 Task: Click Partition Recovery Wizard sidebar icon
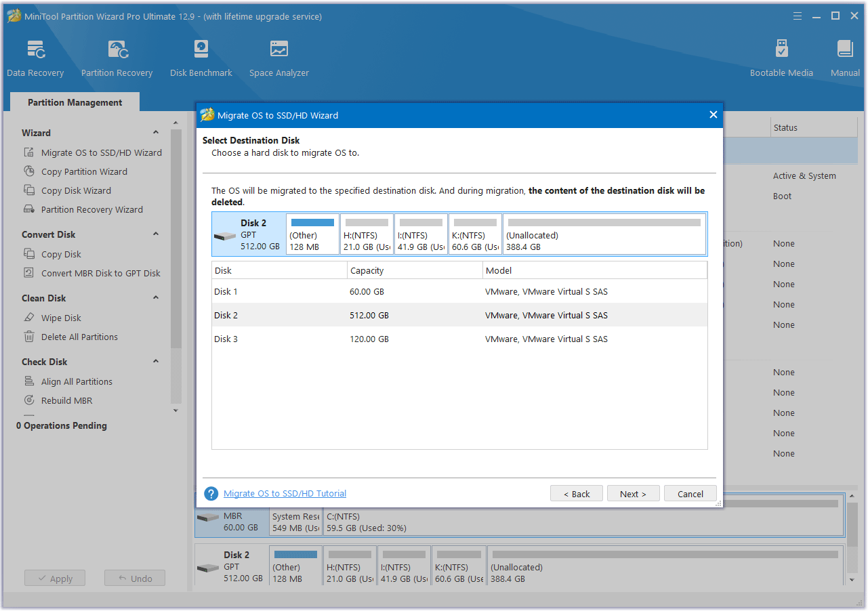[29, 209]
